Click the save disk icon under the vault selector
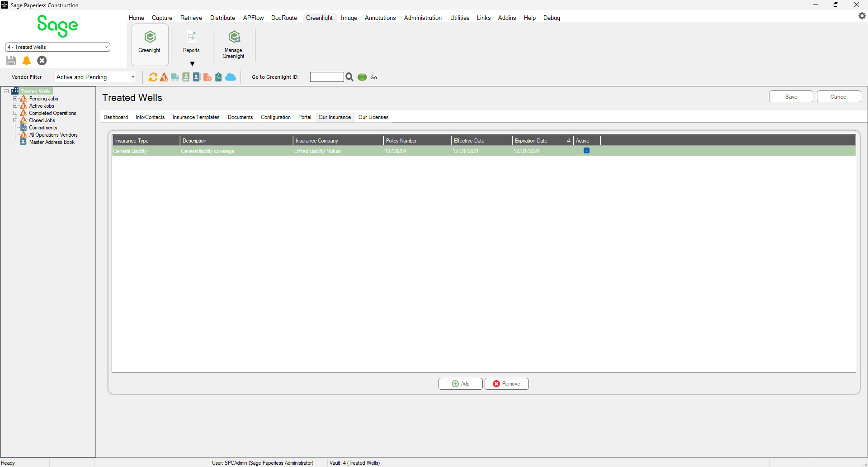This screenshot has width=868, height=467. pyautogui.click(x=11, y=61)
